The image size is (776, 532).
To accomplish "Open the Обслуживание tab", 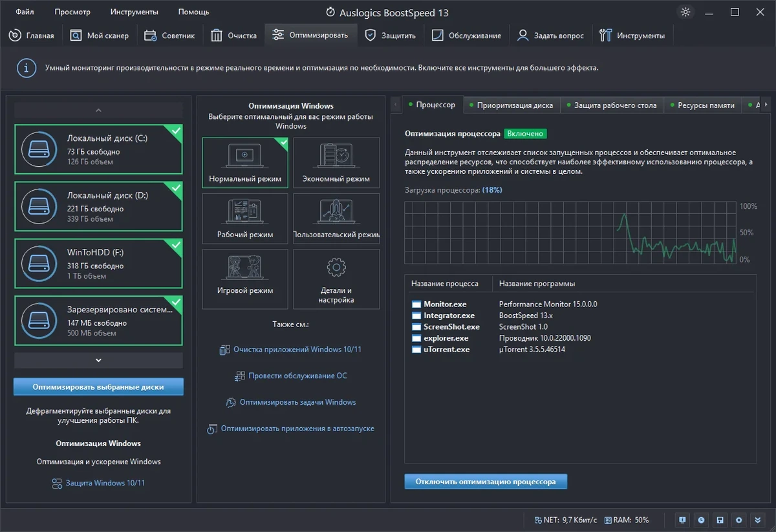I will pyautogui.click(x=466, y=36).
